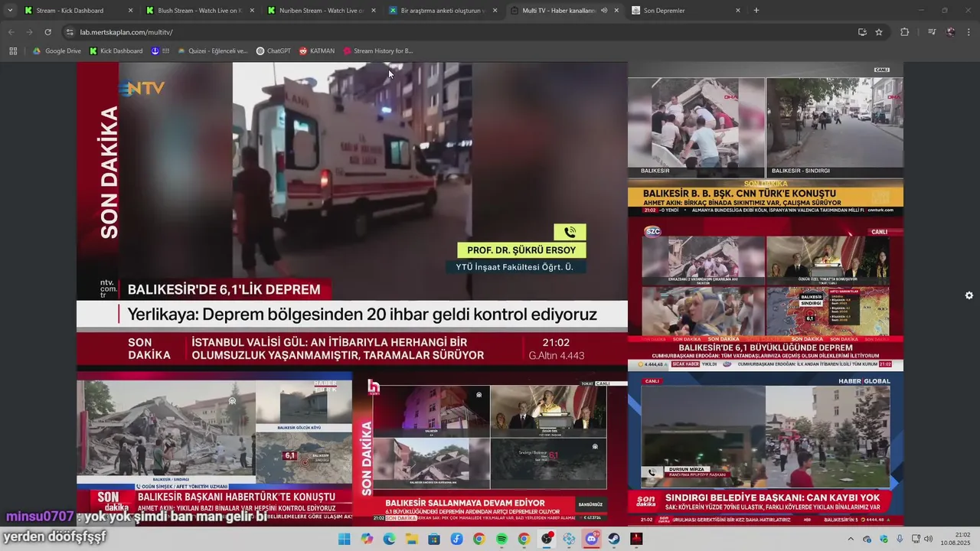Click the install/cast icon in address bar
Viewport: 980px width, 551px height.
click(862, 32)
